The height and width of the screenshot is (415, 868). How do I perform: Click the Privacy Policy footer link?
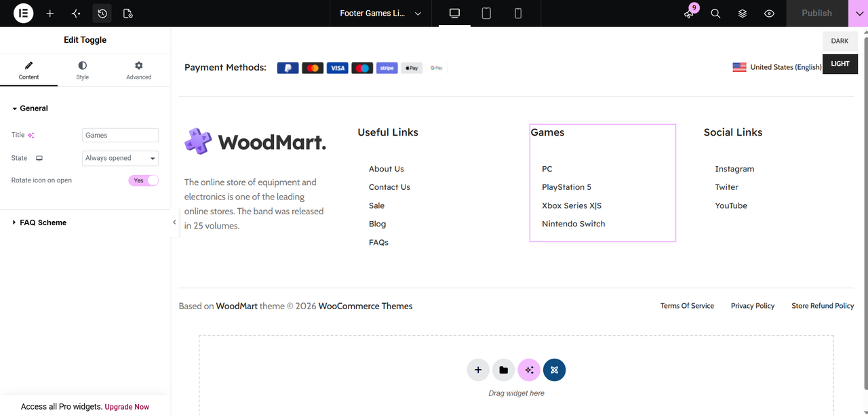tap(753, 306)
